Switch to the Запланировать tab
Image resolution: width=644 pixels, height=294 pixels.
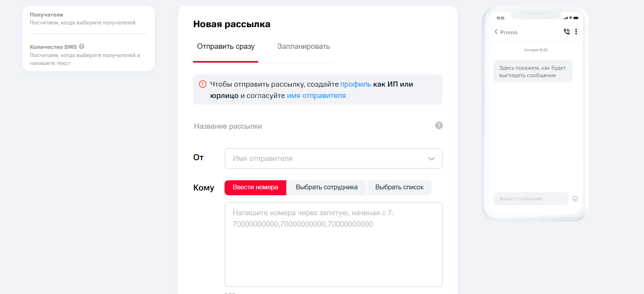(303, 46)
